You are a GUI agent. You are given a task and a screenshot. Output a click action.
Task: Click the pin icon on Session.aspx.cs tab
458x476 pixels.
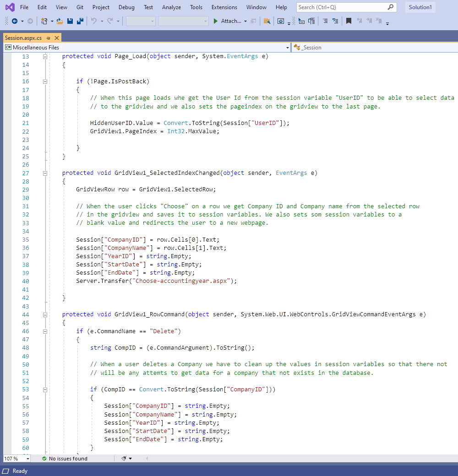coord(48,38)
